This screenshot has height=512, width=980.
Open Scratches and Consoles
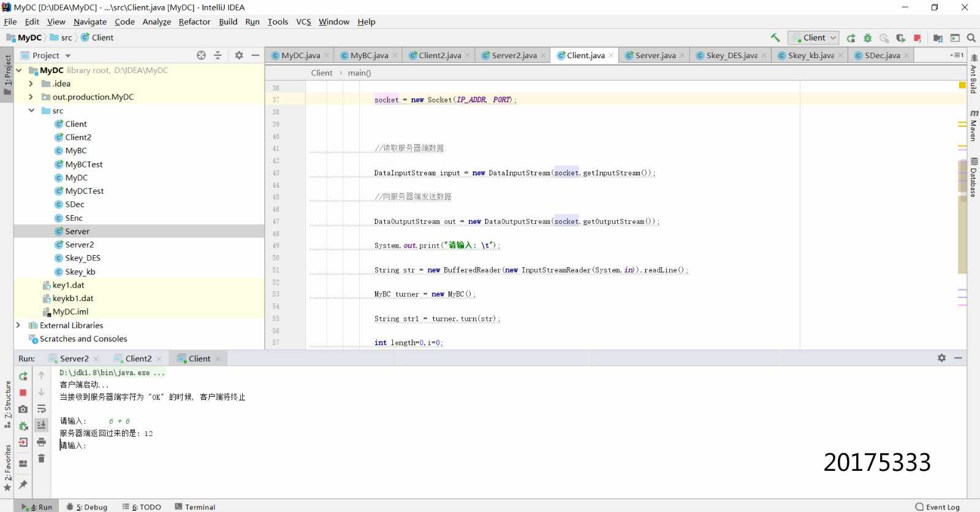[x=83, y=338]
